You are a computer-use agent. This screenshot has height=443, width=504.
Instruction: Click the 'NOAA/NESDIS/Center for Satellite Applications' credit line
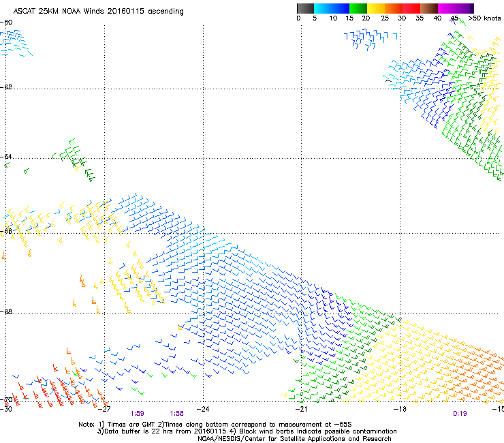[294, 439]
